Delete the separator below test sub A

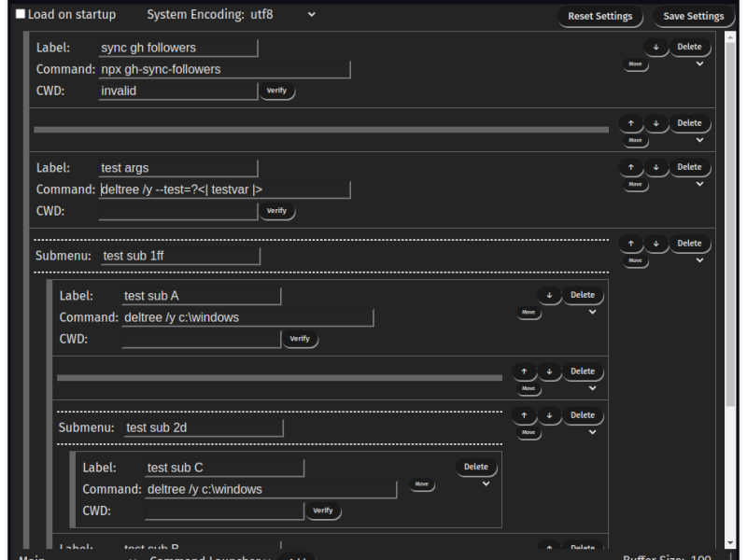point(583,371)
